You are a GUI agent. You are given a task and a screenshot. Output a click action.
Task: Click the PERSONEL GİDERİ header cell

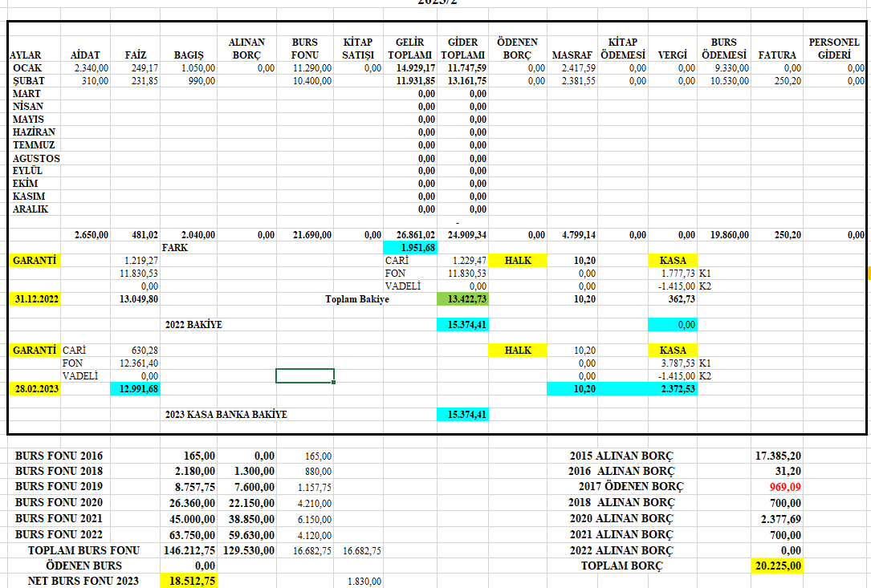[x=834, y=48]
